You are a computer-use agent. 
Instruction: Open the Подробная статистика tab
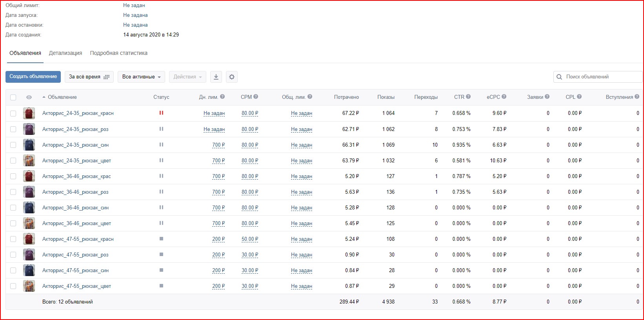point(118,53)
